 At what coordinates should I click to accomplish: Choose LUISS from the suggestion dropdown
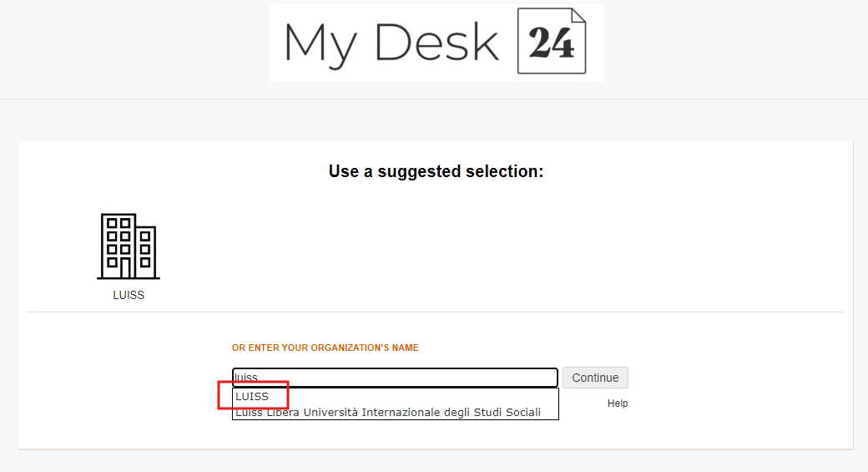(x=252, y=396)
